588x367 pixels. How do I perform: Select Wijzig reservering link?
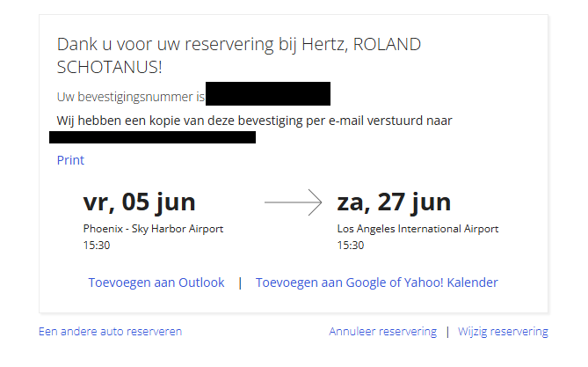(502, 332)
